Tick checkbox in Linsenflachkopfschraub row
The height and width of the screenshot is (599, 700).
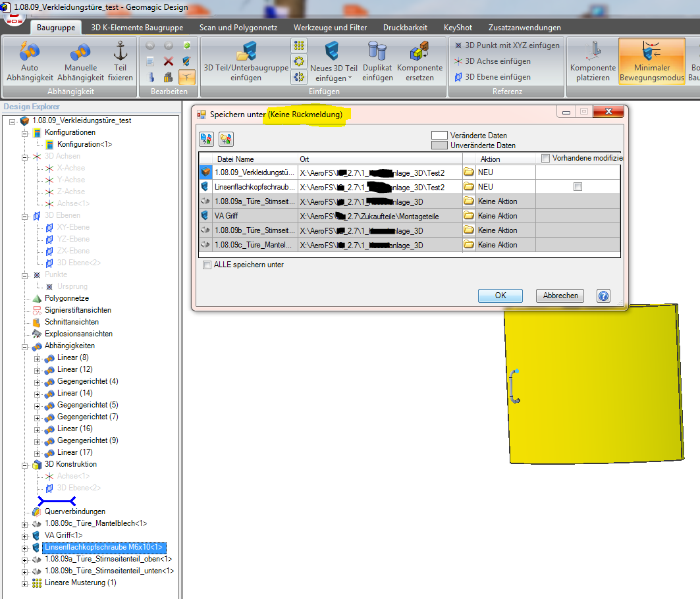[x=578, y=186]
